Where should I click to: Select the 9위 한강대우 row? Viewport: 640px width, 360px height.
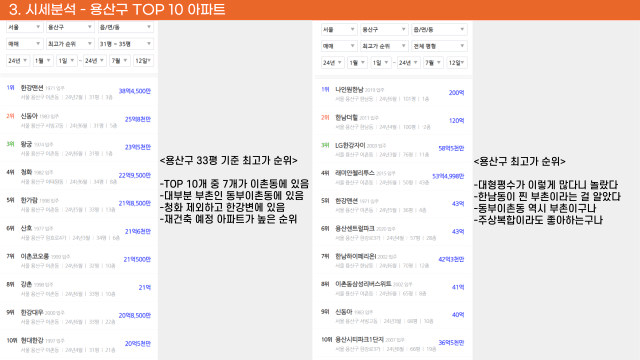(x=79, y=316)
